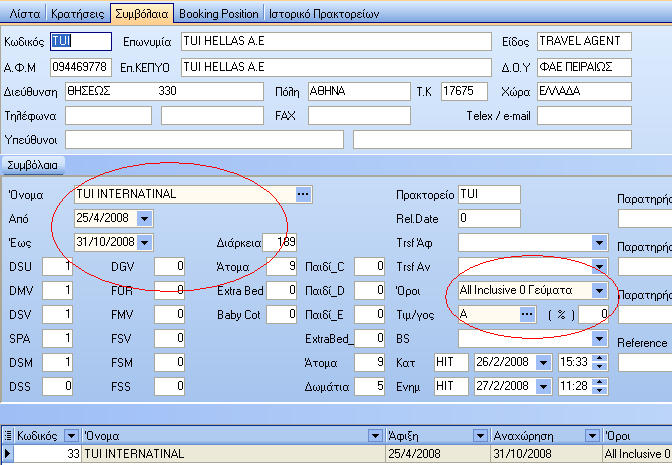This screenshot has height=465, width=672.
Task: Click the Διεύθυνση field ΘΗΣΕΩΣ 330
Action: pyautogui.click(x=164, y=91)
